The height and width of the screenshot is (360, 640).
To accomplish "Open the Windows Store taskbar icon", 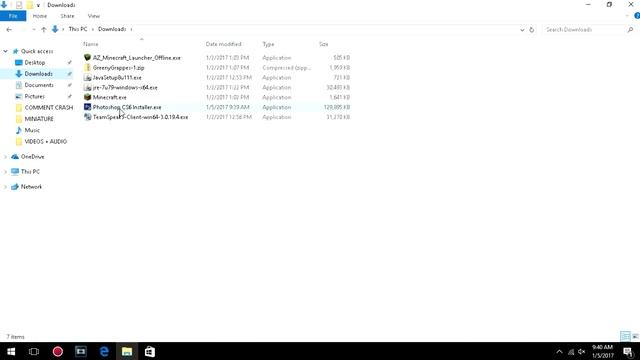I will point(150,351).
